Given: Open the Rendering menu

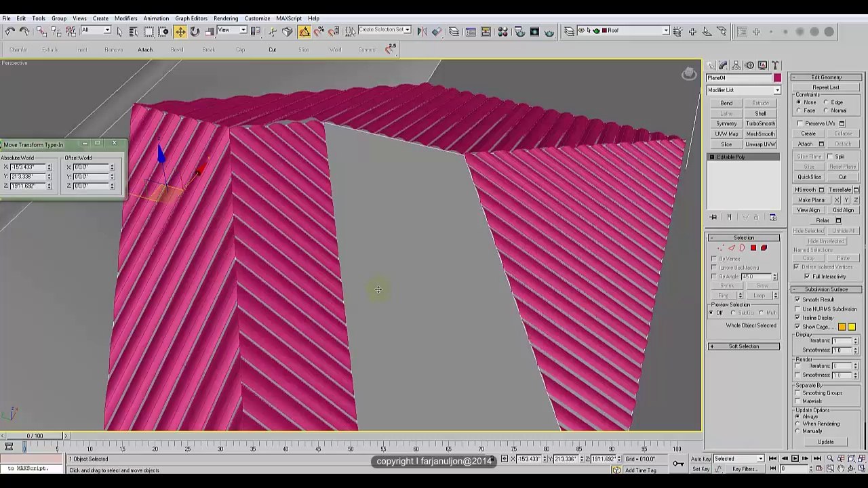Looking at the screenshot, I should point(226,18).
